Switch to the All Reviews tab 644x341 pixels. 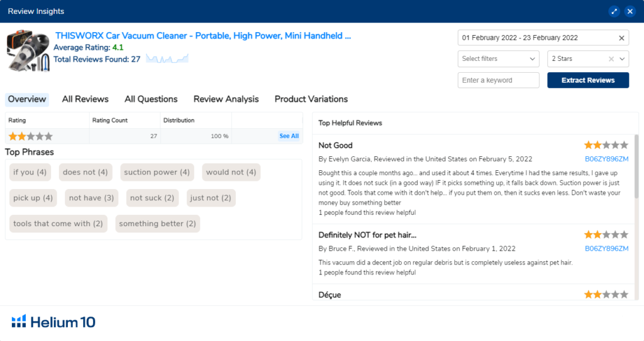[85, 99]
